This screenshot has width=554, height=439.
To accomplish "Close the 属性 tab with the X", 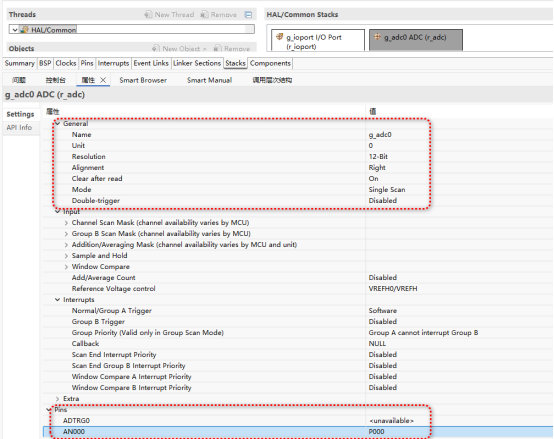I will (103, 80).
